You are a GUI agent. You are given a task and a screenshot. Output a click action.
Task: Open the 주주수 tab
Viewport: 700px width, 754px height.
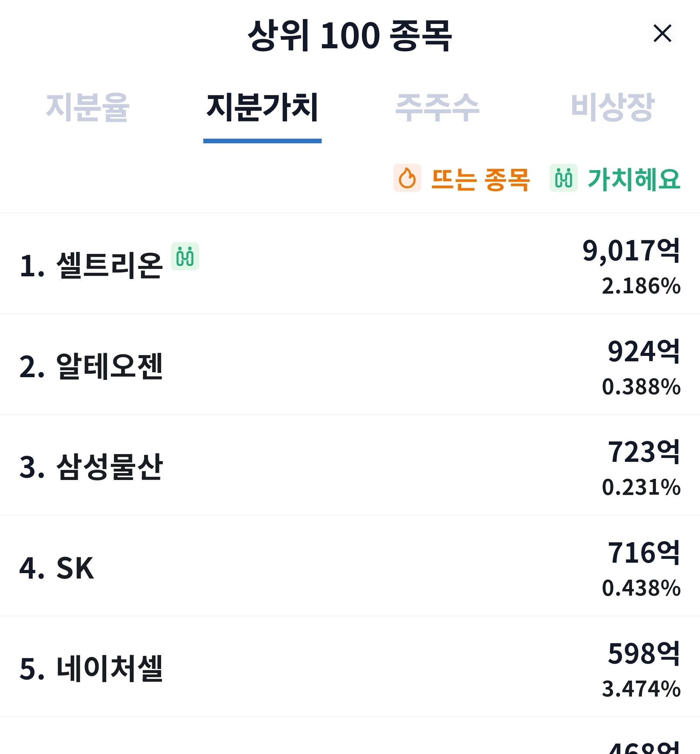click(x=437, y=107)
